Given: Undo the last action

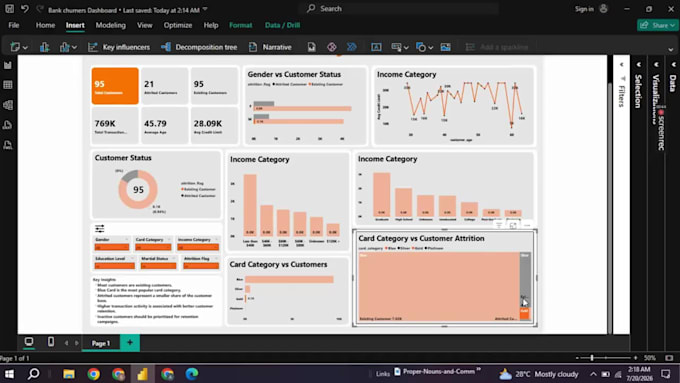Looking at the screenshot, I should tap(25, 9).
